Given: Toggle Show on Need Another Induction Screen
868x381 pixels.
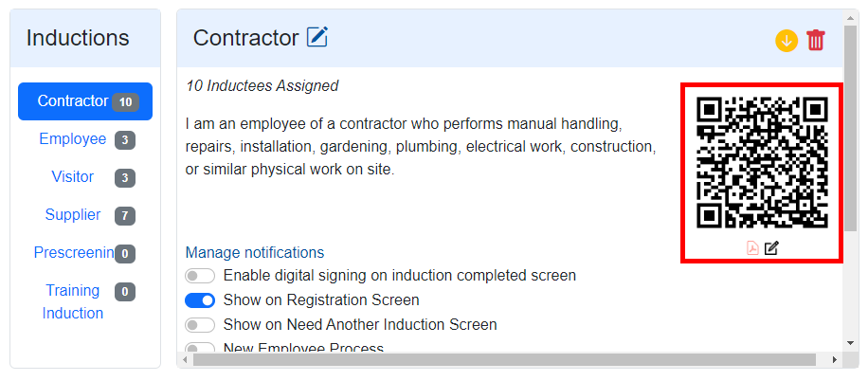Looking at the screenshot, I should [200, 325].
